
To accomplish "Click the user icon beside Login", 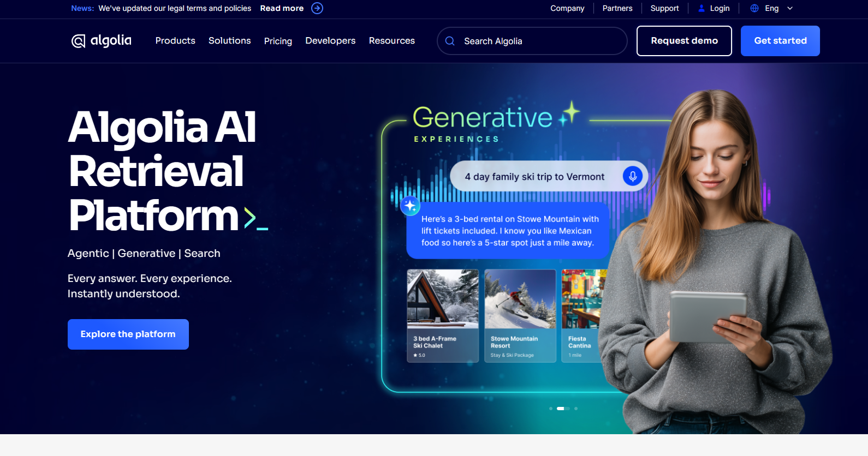I will [701, 8].
